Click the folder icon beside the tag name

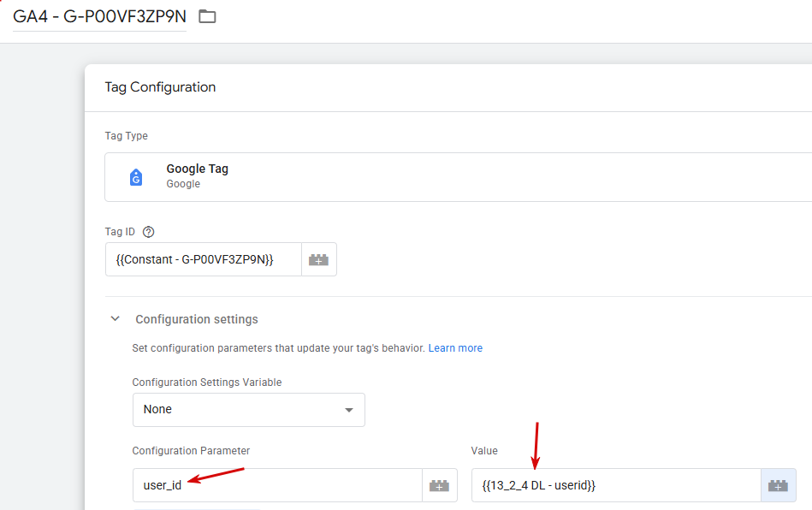click(207, 16)
